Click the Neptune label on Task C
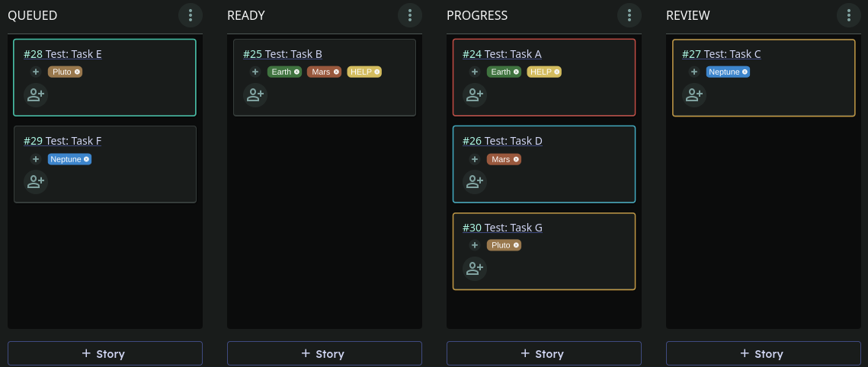868x367 pixels. (723, 72)
